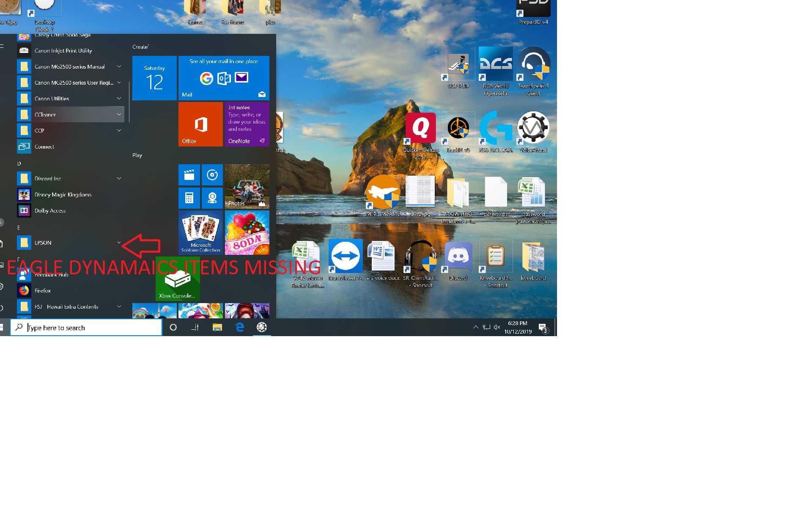Screen dimensions: 812x508
Task: Click the muted volume tray icon
Action: (497, 327)
